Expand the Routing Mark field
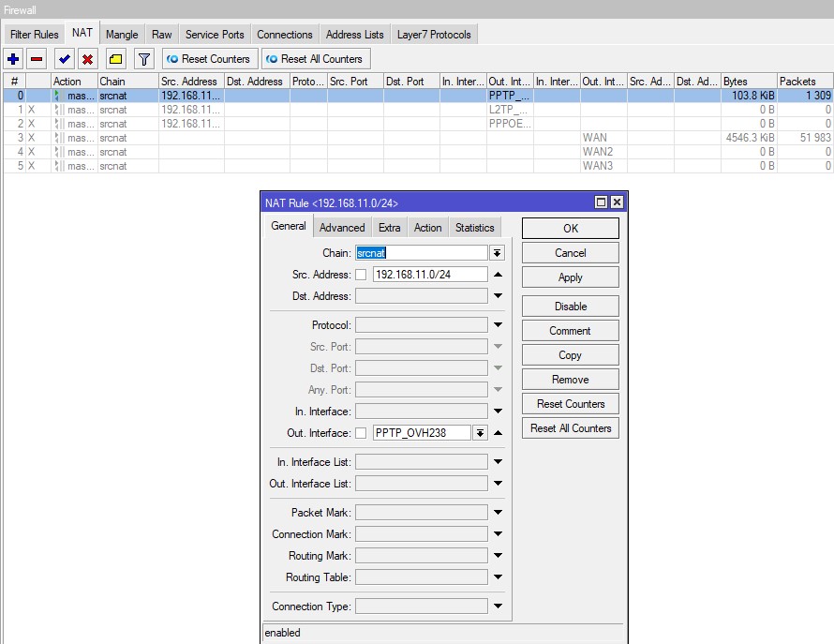The height and width of the screenshot is (644, 834). pyautogui.click(x=498, y=555)
